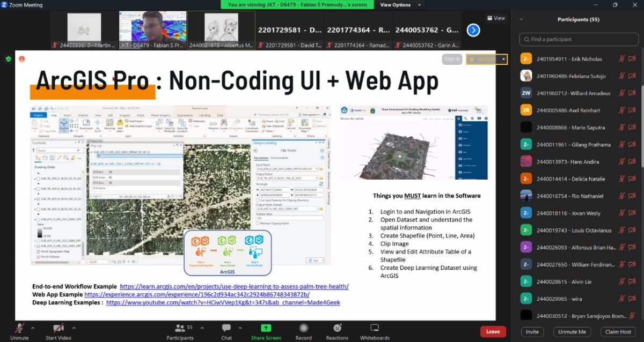Select participant row 'Louis Octavianus'

pos(577,231)
